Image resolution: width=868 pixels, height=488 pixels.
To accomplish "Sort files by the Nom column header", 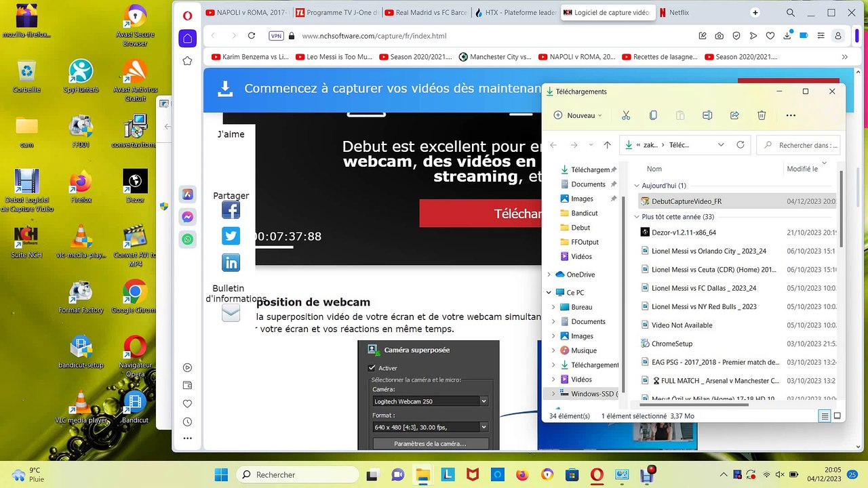I will click(x=654, y=169).
